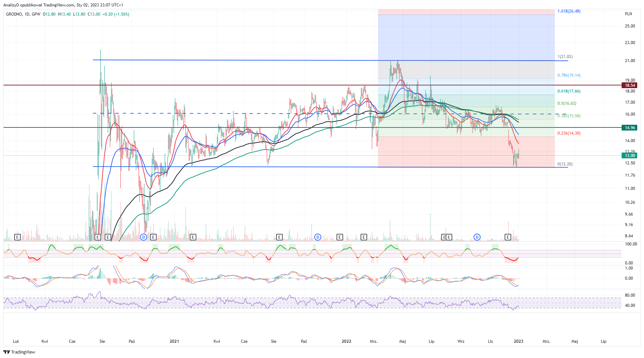
Task: Click the 2022 label on time axis
Action: pyautogui.click(x=346, y=341)
